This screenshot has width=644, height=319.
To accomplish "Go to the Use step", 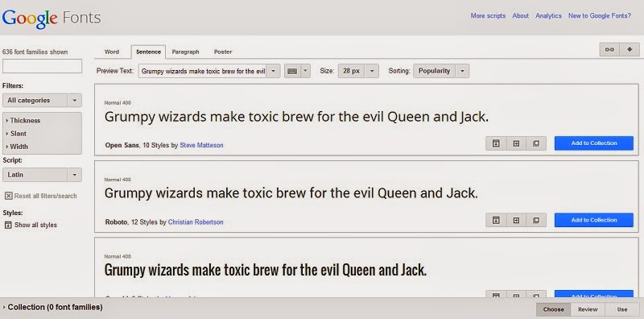I will (622, 309).
